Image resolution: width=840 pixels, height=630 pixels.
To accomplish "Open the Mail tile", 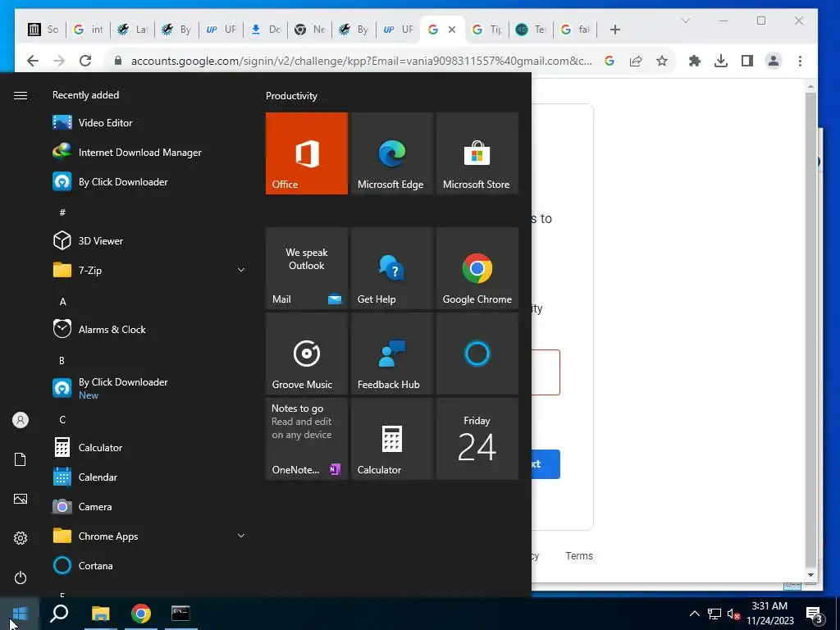I will click(307, 268).
